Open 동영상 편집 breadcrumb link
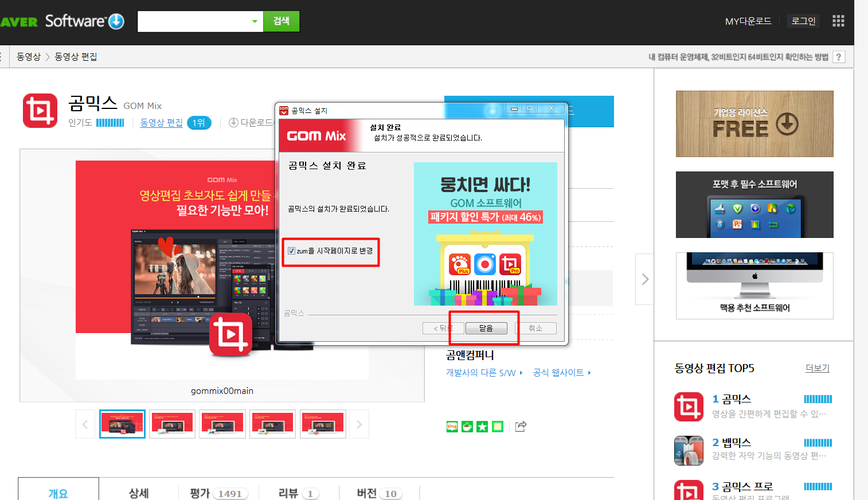This screenshot has height=500, width=868. [76, 57]
